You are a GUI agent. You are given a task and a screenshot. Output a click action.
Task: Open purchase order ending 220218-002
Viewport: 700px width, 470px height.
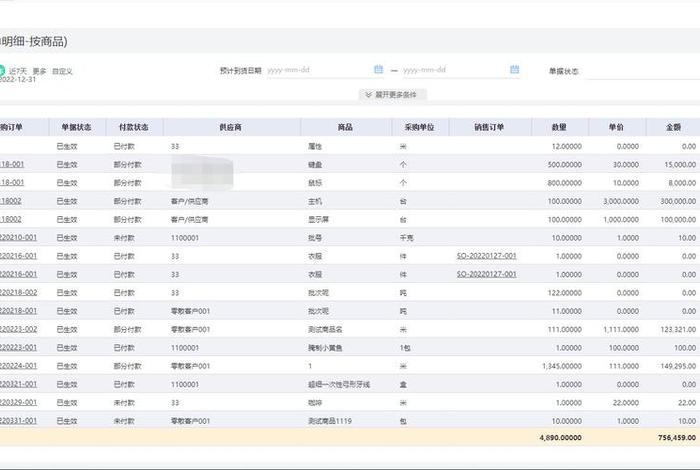(x=18, y=292)
